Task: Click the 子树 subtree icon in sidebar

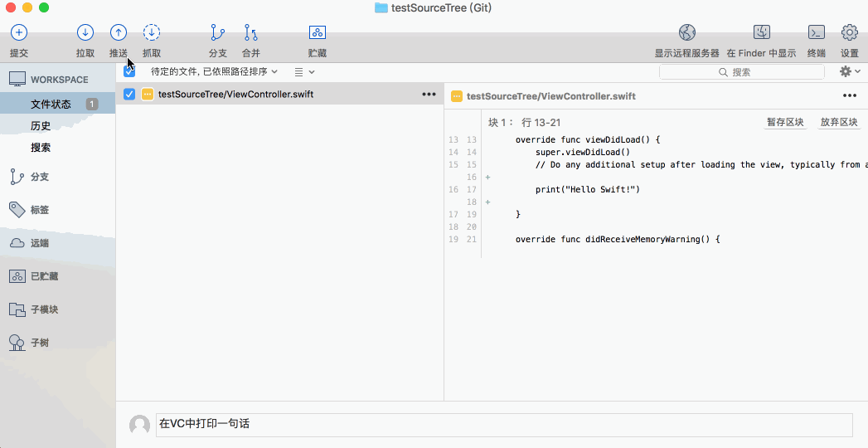Action: pos(17,343)
